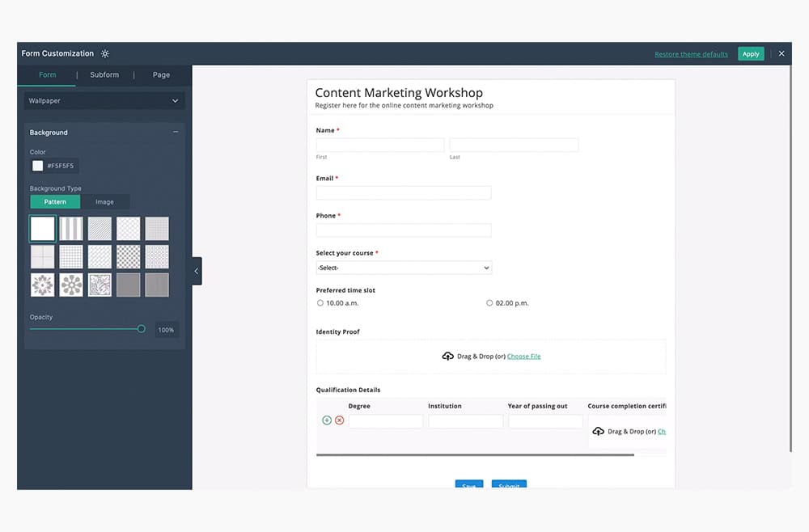
Task: Switch background type to Image
Action: click(104, 202)
